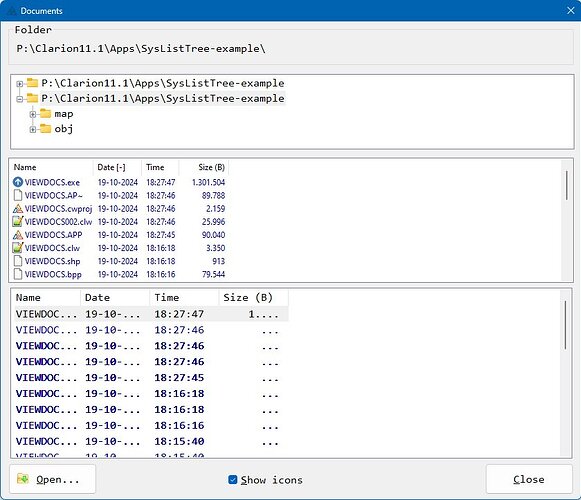Expand the map folder node
The image size is (581, 500).
[33, 115]
